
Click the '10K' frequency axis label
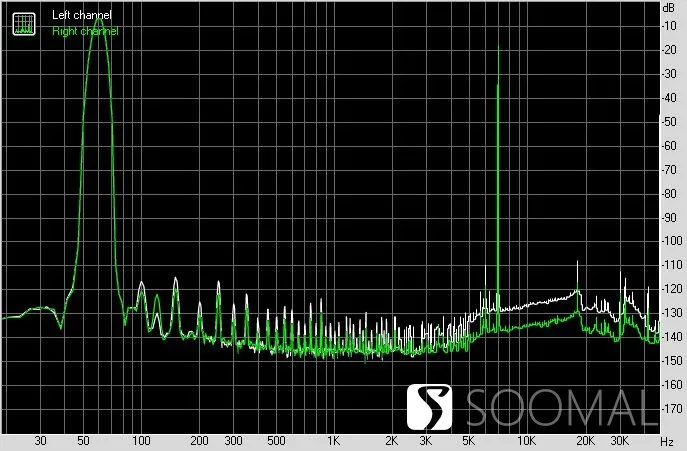coord(526,440)
